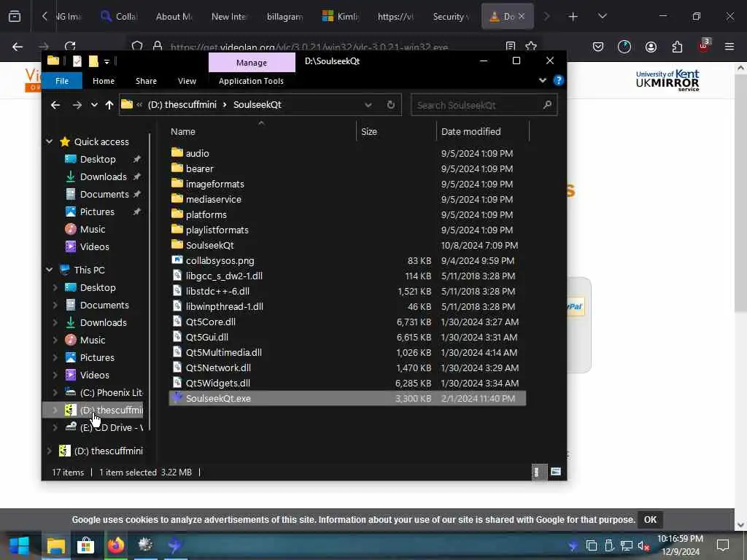747x560 pixels.
Task: Expand (E:) CD Drive node
Action: pos(55,427)
